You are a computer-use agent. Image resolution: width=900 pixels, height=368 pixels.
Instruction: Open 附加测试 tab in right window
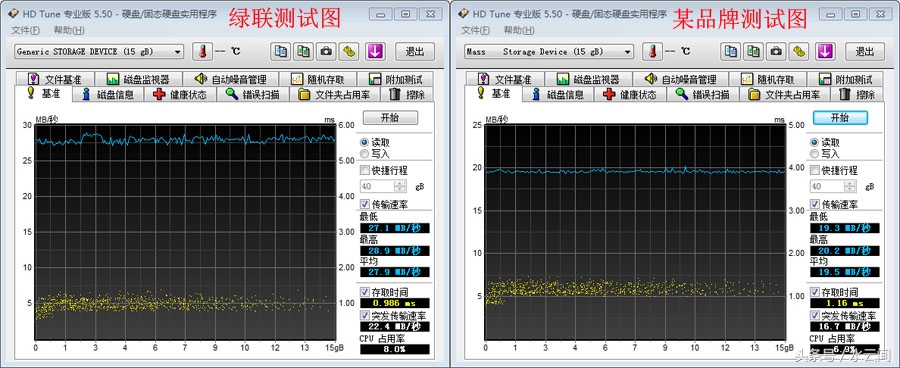click(x=845, y=79)
